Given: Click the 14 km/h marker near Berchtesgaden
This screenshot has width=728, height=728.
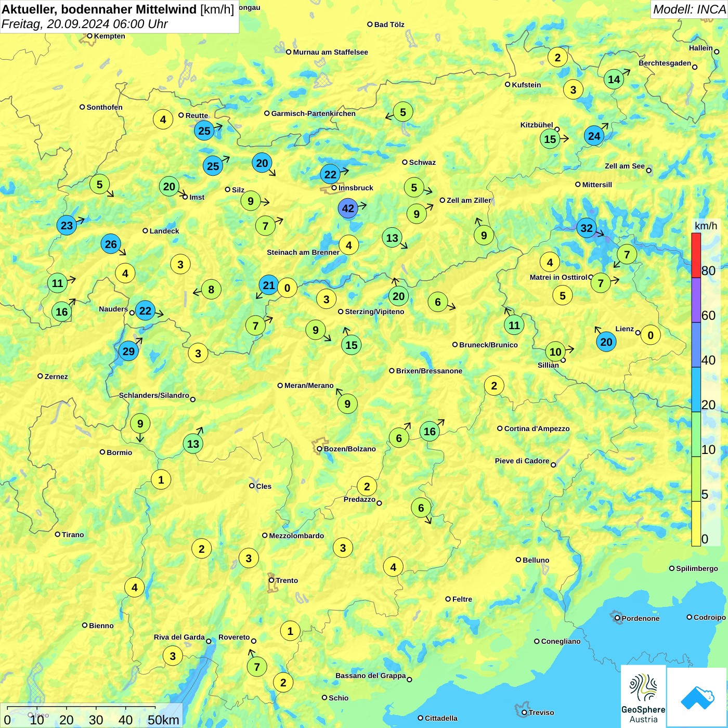Looking at the screenshot, I should click(614, 79).
